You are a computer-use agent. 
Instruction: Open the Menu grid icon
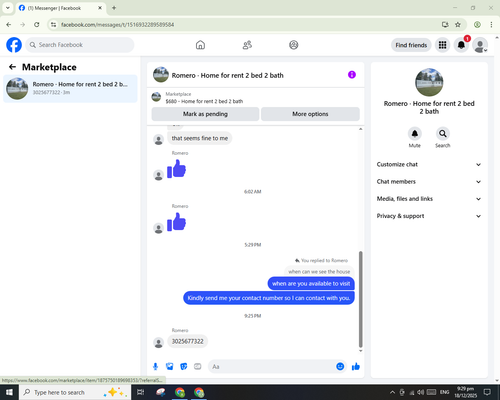[442, 45]
